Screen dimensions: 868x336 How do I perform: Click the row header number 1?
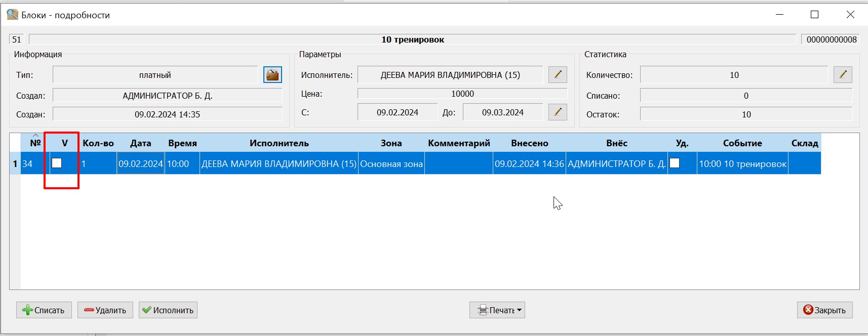pyautogui.click(x=15, y=163)
